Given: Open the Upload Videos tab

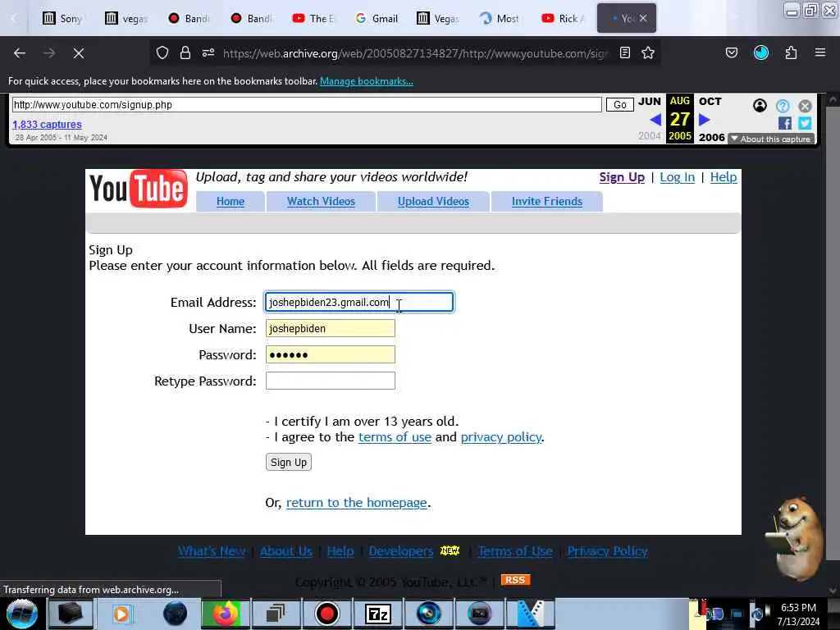Looking at the screenshot, I should 433,202.
